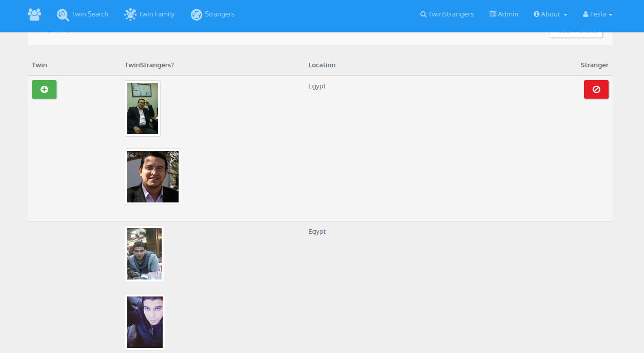Viewport: 644px width, 353px height.
Task: Go to the Twin Family section
Action: (x=149, y=14)
